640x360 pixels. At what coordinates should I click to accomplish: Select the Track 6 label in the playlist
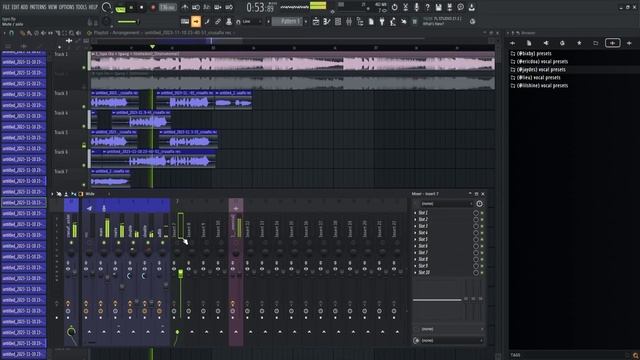(x=61, y=152)
